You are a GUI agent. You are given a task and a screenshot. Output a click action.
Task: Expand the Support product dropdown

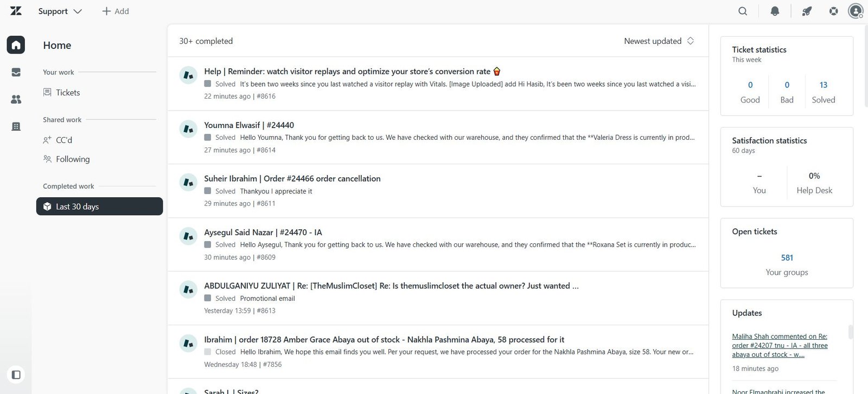coord(60,11)
